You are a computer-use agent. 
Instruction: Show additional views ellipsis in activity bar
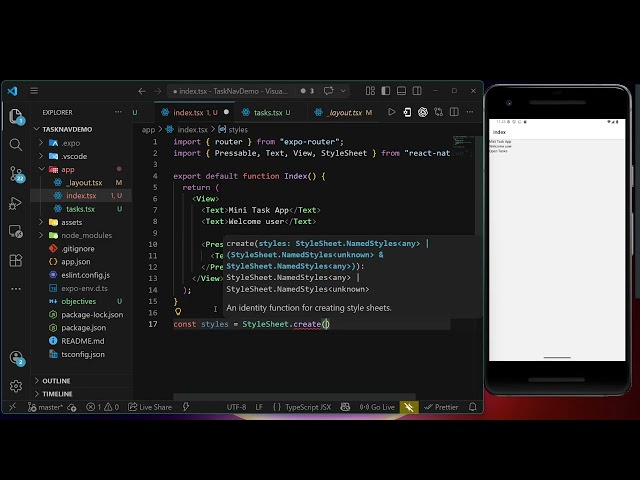[x=16, y=289]
